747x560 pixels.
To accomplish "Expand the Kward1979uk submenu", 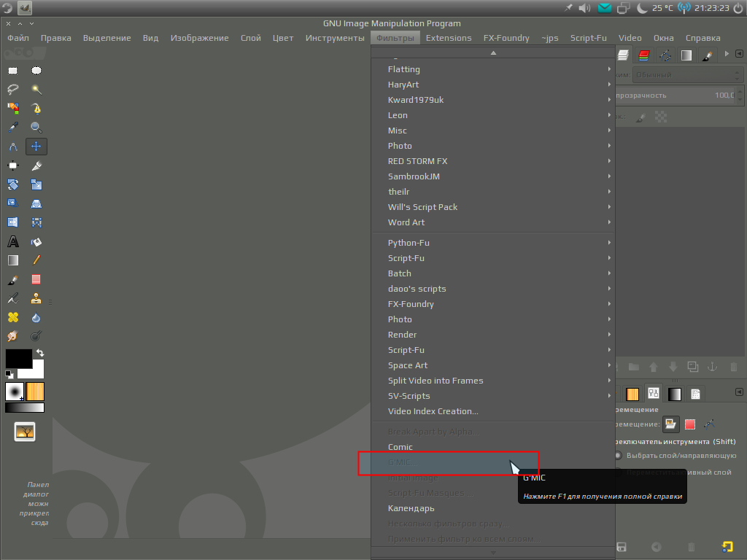I will point(494,99).
